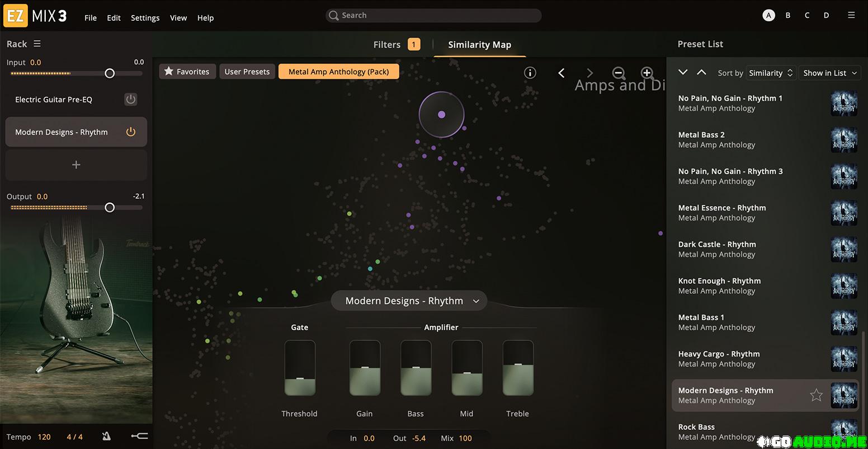Open the File menu
The width and height of the screenshot is (868, 449).
pos(91,18)
